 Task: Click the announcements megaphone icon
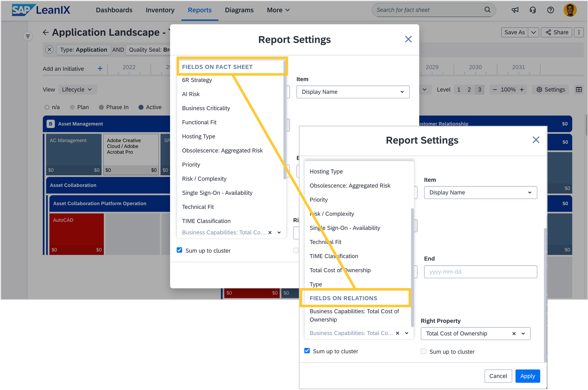(515, 10)
